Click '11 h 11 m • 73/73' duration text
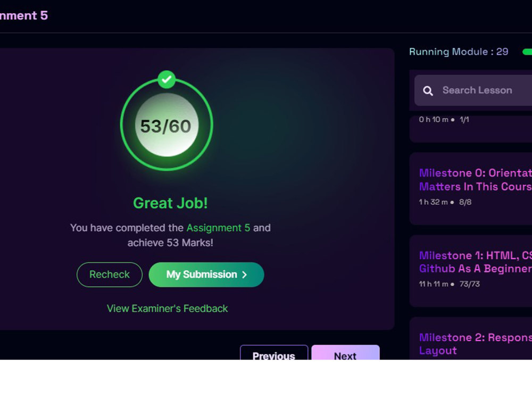 pyautogui.click(x=449, y=284)
